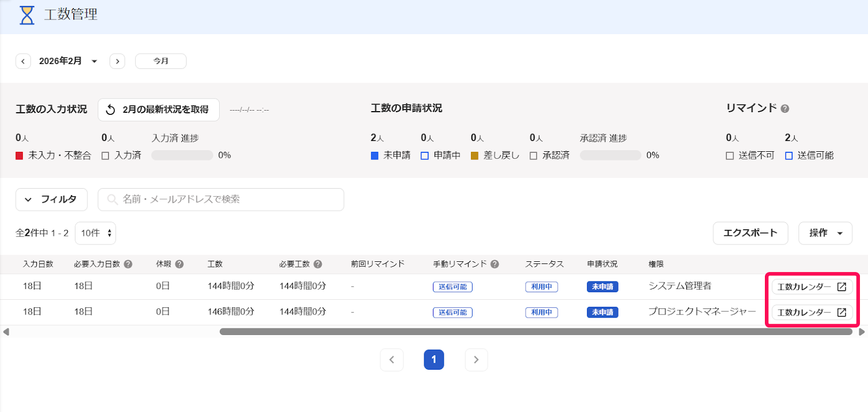Click the システム管理者 role text
Viewport: 868px width, 412px height.
tap(680, 286)
